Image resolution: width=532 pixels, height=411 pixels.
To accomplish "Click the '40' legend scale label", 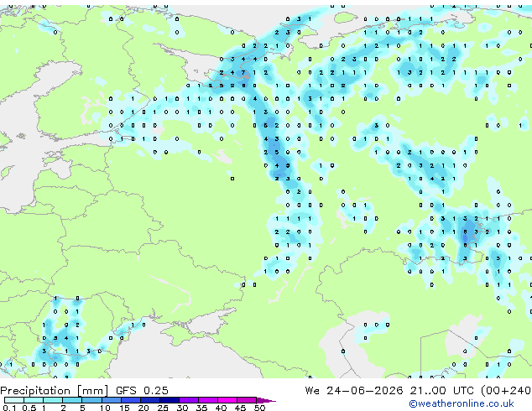I will coord(221,408).
